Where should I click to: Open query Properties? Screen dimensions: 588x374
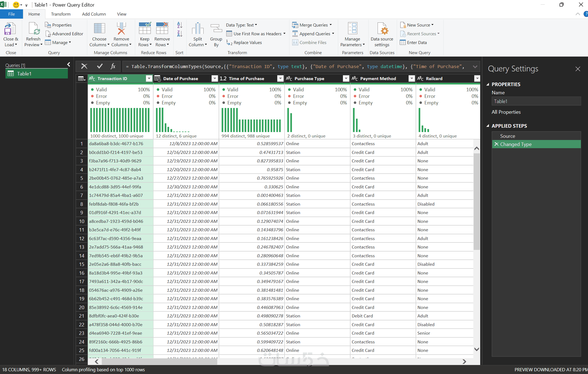(58, 25)
